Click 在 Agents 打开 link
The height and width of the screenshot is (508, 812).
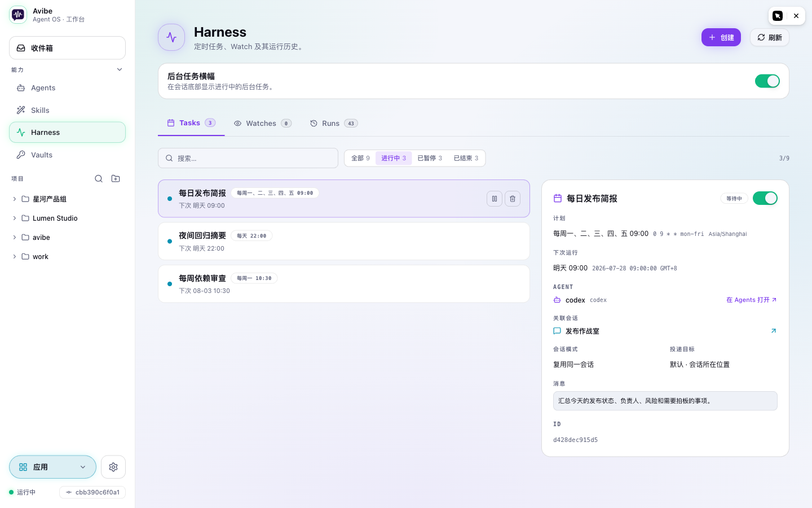751,300
